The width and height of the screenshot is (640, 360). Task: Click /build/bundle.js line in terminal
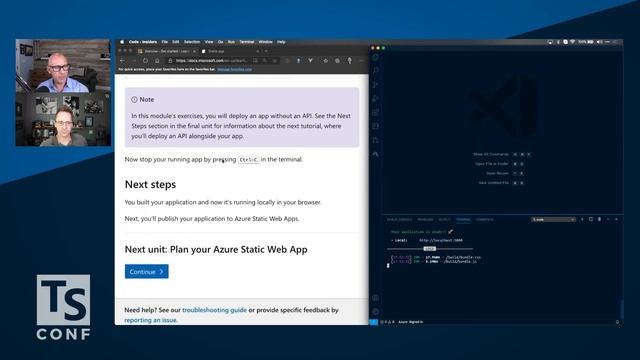click(434, 262)
